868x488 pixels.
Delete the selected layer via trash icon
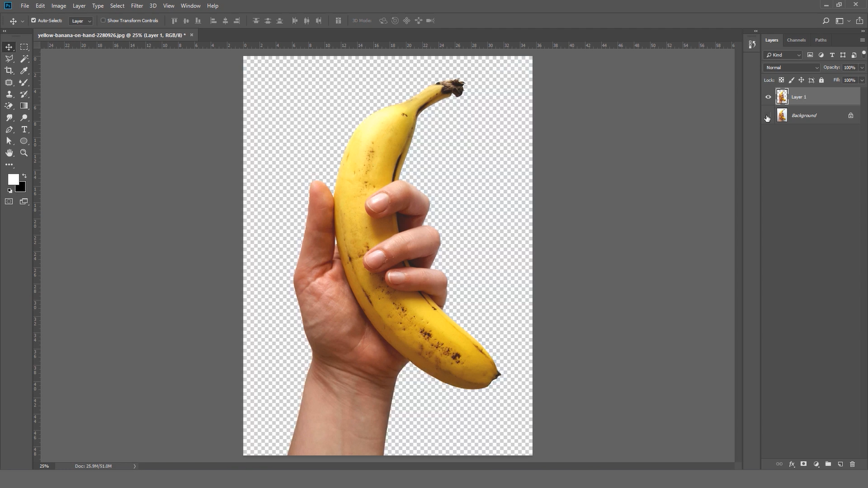(853, 464)
